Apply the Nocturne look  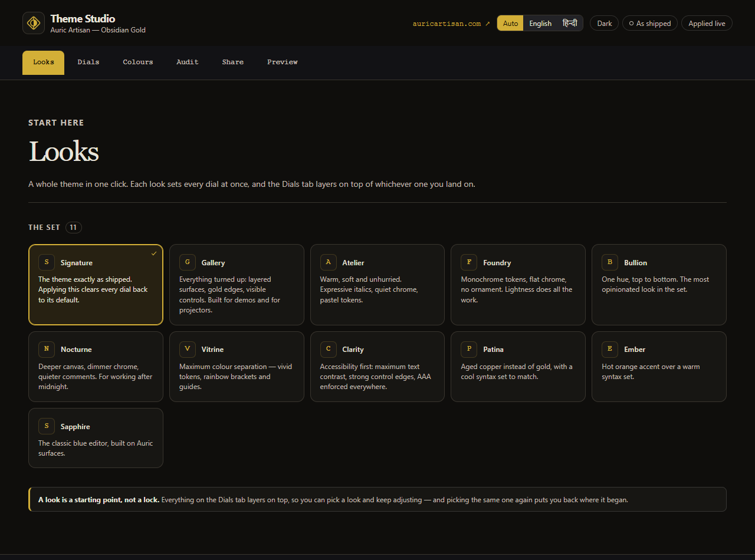point(96,367)
